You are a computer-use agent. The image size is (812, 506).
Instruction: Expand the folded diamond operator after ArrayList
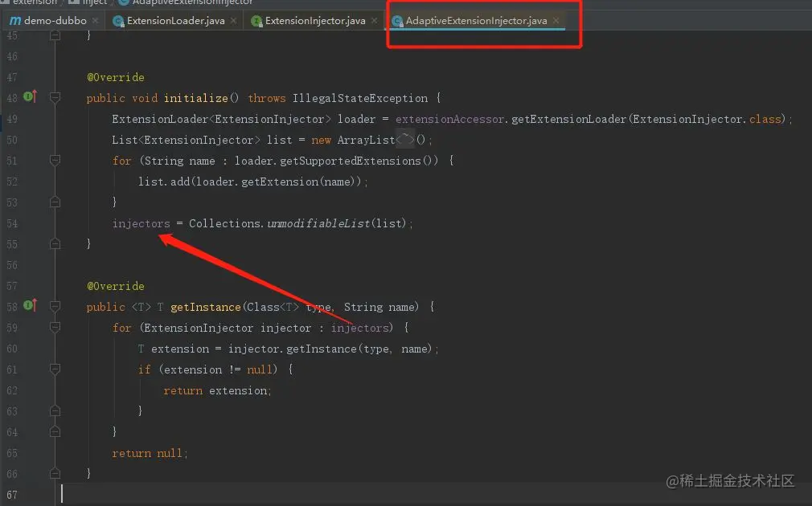pos(405,139)
